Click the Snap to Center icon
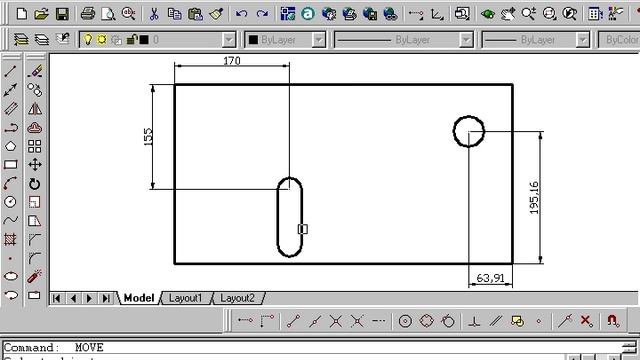The image size is (640, 360). [405, 321]
